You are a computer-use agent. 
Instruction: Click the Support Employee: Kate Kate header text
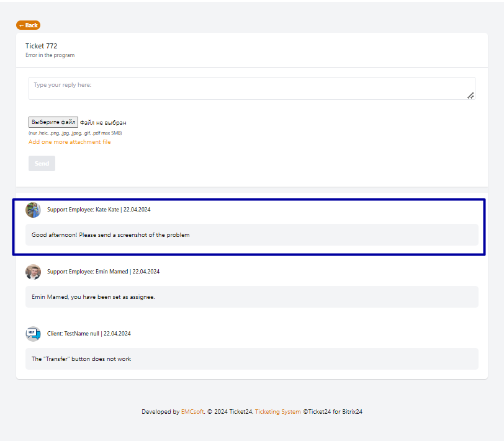click(99, 210)
